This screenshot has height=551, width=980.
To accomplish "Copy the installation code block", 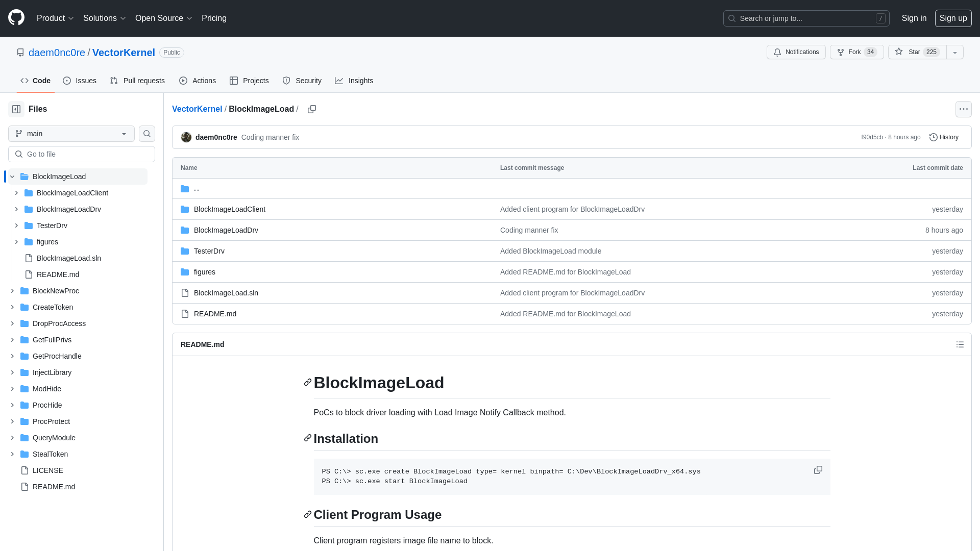I will point(818,470).
